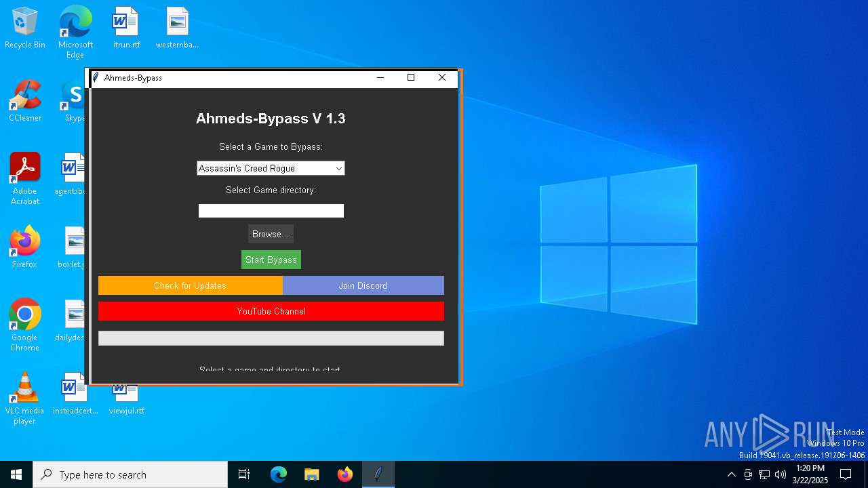
Task: Minimize the Ahmeds-Bypass window
Action: (x=380, y=77)
